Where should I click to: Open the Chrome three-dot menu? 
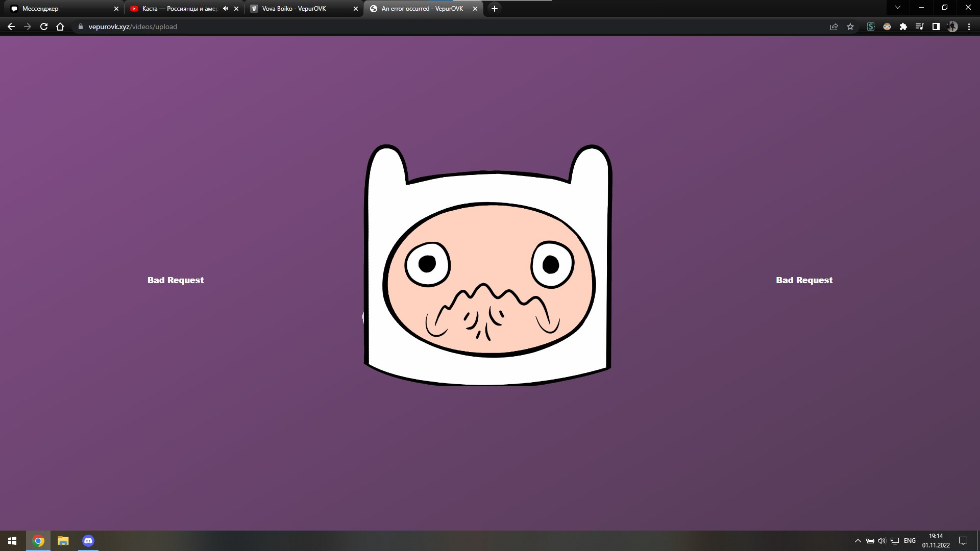click(969, 27)
